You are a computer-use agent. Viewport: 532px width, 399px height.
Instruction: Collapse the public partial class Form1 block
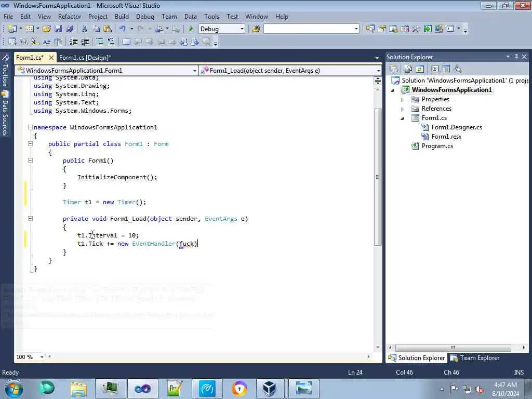point(30,144)
